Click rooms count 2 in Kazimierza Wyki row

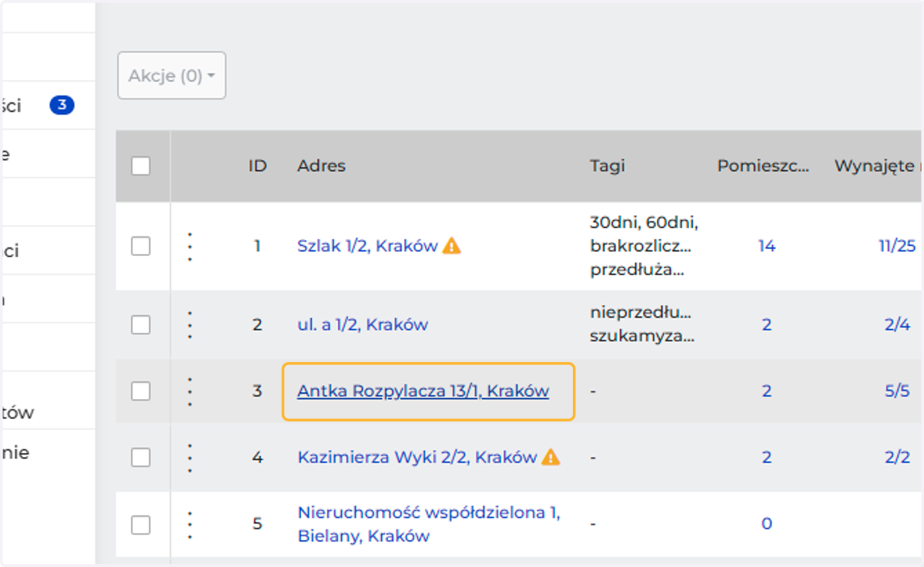pyautogui.click(x=767, y=457)
